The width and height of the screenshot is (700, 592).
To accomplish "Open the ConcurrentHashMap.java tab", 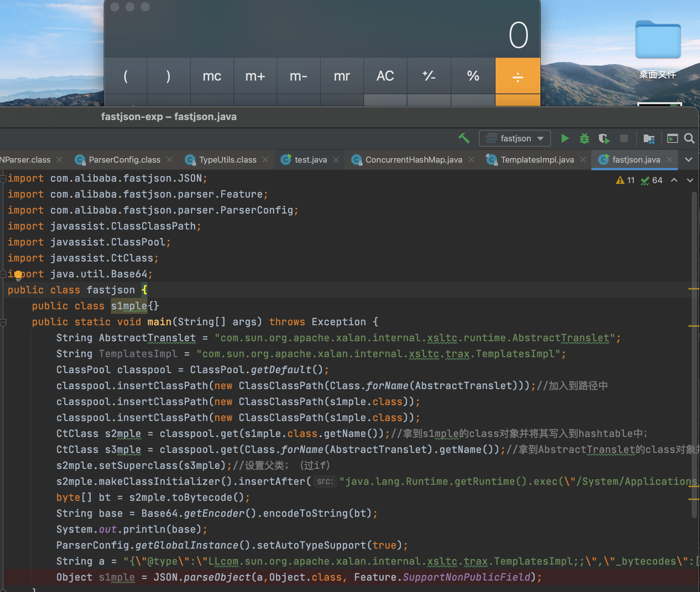I will pos(413,160).
